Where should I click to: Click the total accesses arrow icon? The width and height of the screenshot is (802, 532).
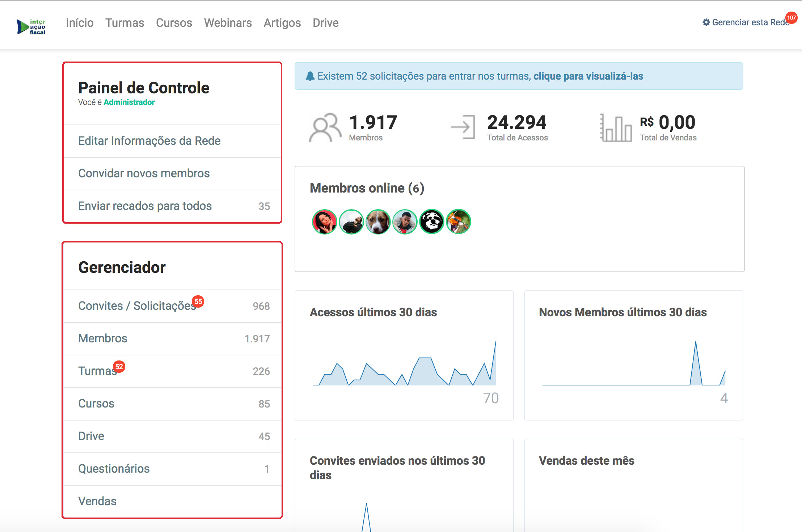pos(463,127)
